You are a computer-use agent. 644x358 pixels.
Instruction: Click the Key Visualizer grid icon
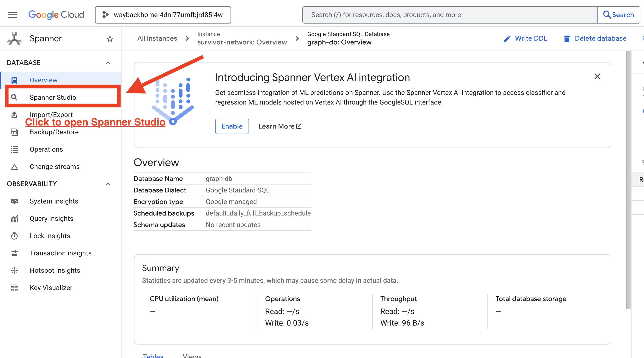click(14, 288)
